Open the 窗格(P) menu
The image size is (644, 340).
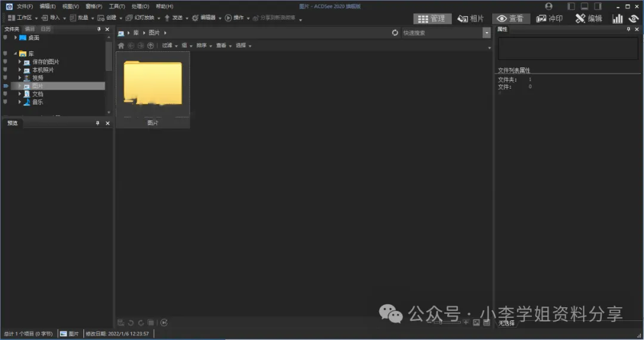click(x=94, y=7)
